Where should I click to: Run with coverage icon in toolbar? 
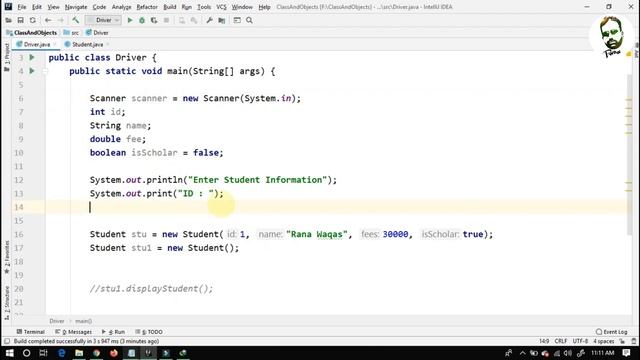point(154,20)
